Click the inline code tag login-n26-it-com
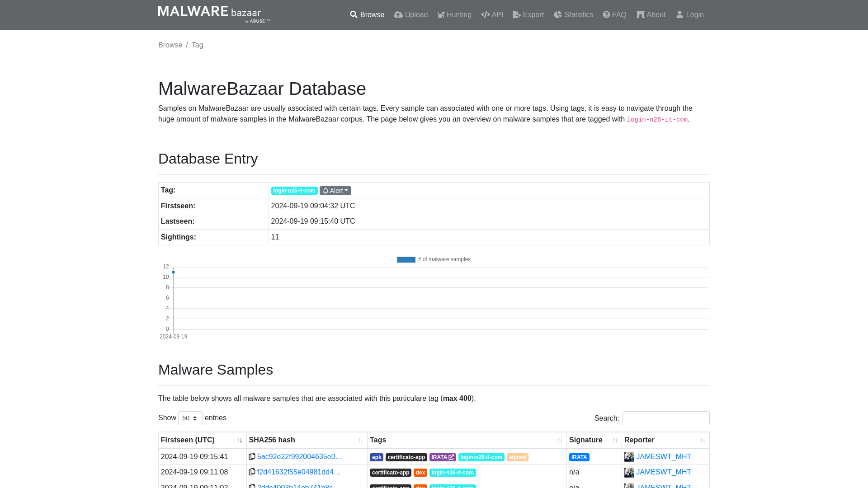 pyautogui.click(x=657, y=120)
